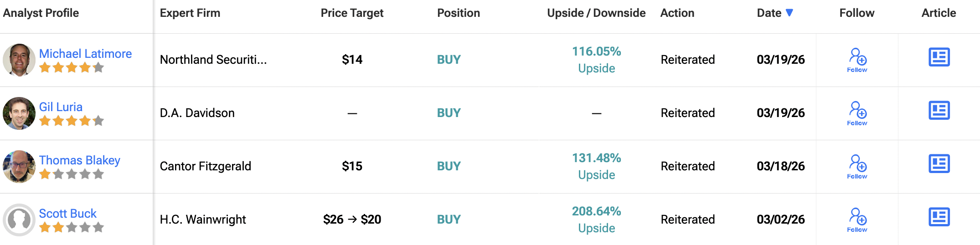Image resolution: width=980 pixels, height=245 pixels.
Task: Sort by the Price Target column header
Action: [352, 13]
